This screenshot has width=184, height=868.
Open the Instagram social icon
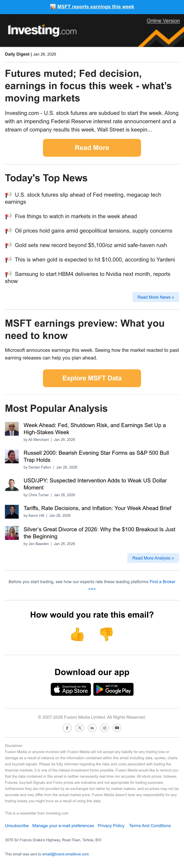pyautogui.click(x=104, y=728)
